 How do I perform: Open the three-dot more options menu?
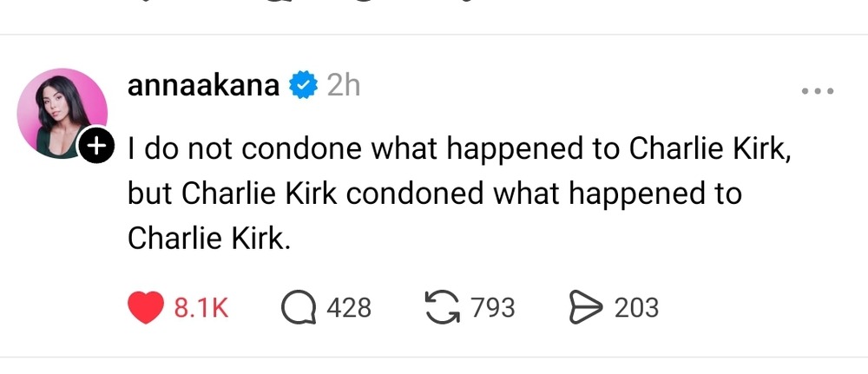click(818, 90)
